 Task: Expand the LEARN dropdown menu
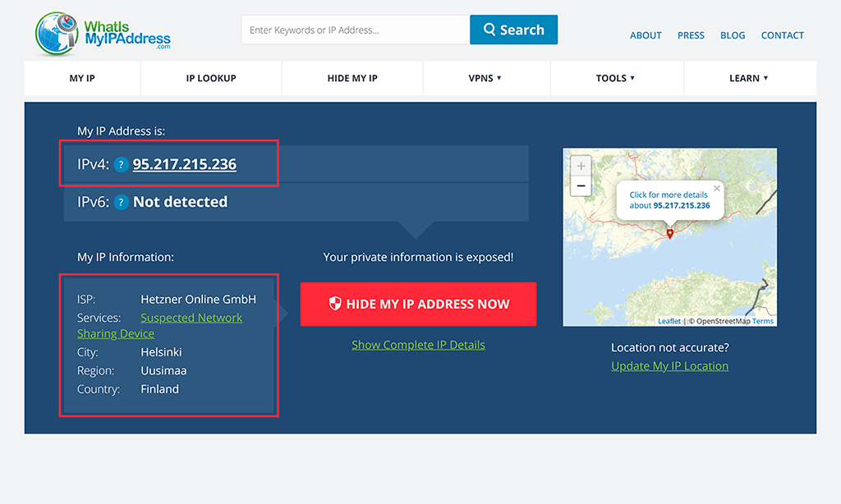click(x=749, y=78)
